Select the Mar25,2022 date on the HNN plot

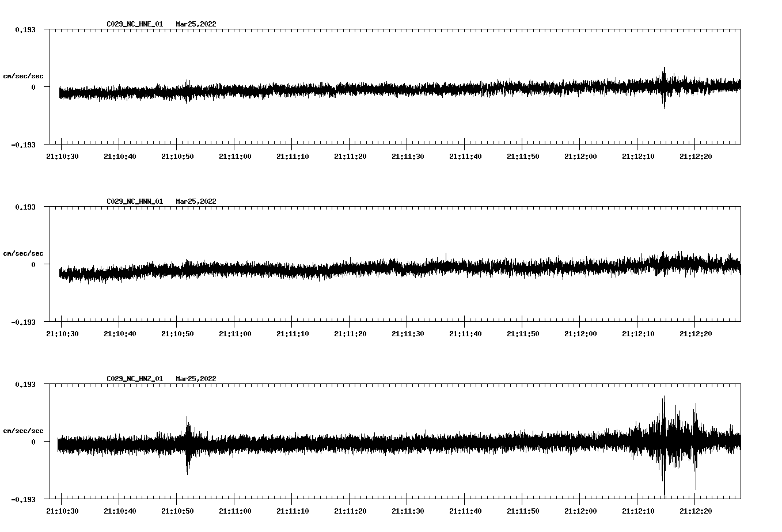tap(196, 202)
